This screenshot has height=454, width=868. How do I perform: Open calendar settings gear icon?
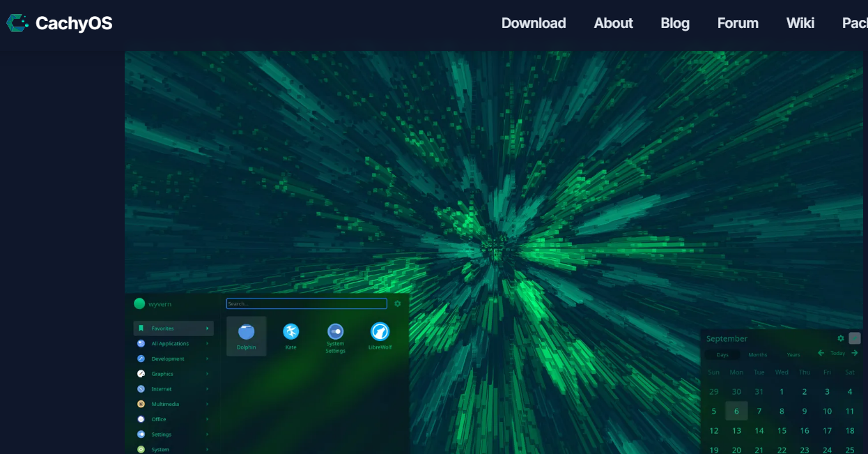coord(841,338)
